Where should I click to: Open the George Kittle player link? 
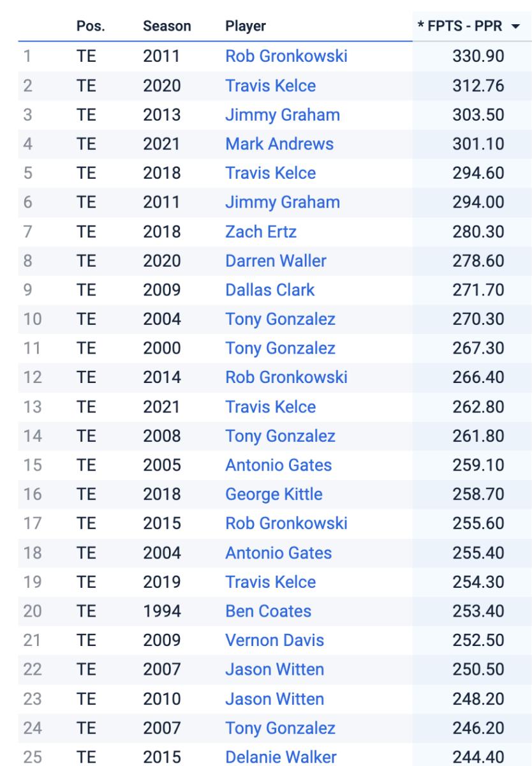point(274,494)
